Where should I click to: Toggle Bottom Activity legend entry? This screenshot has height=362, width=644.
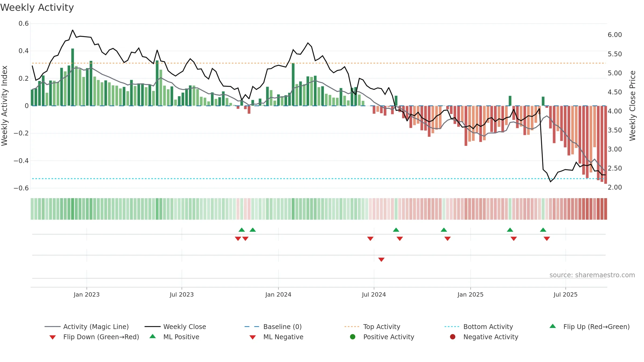(x=479, y=327)
